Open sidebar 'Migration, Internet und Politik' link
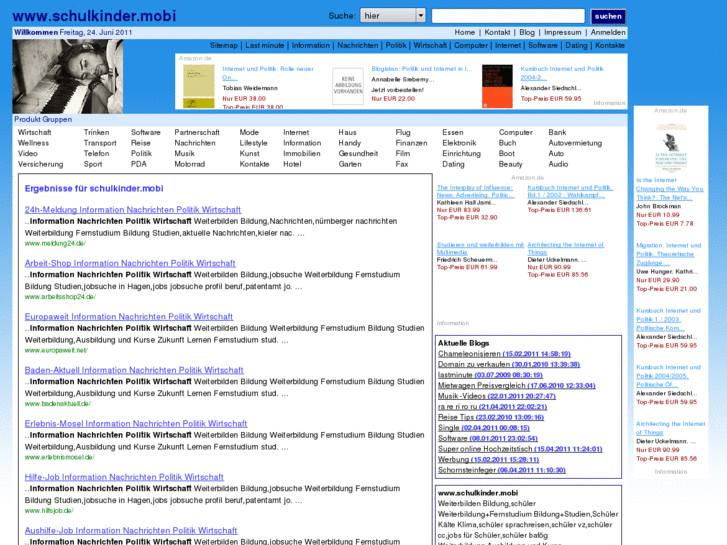This screenshot has width=727, height=545. click(x=669, y=254)
